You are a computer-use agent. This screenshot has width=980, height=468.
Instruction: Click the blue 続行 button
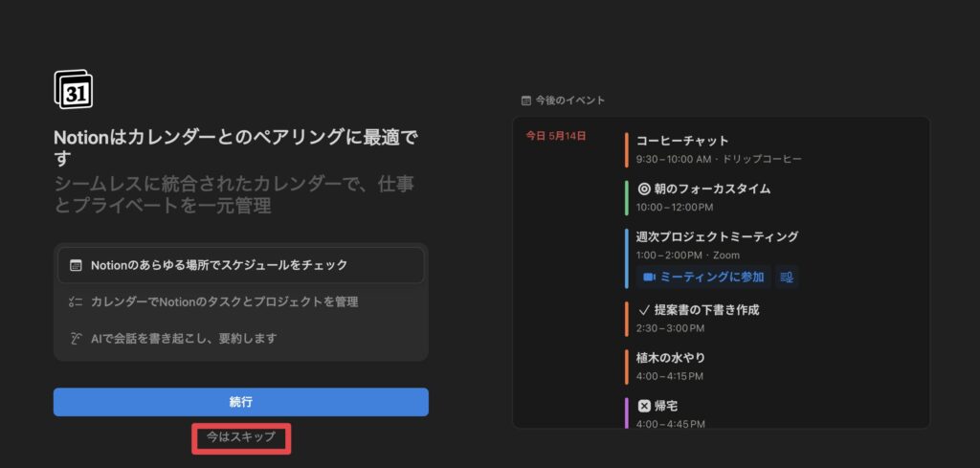240,402
